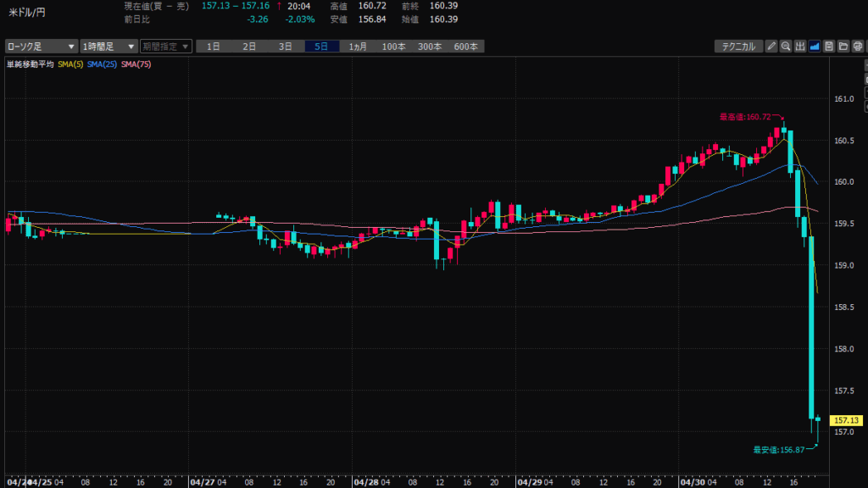Open the 期間指定 period dropdown
Viewport: 868px width, 488px height.
(x=166, y=47)
